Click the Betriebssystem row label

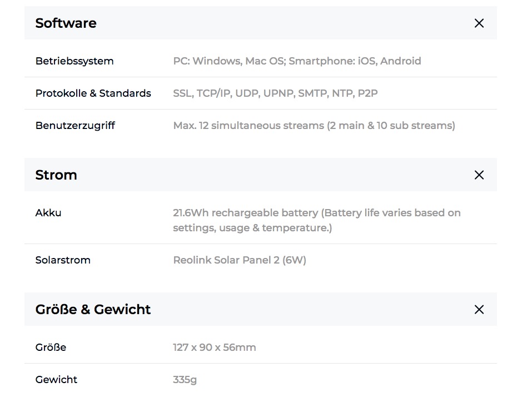pos(74,61)
